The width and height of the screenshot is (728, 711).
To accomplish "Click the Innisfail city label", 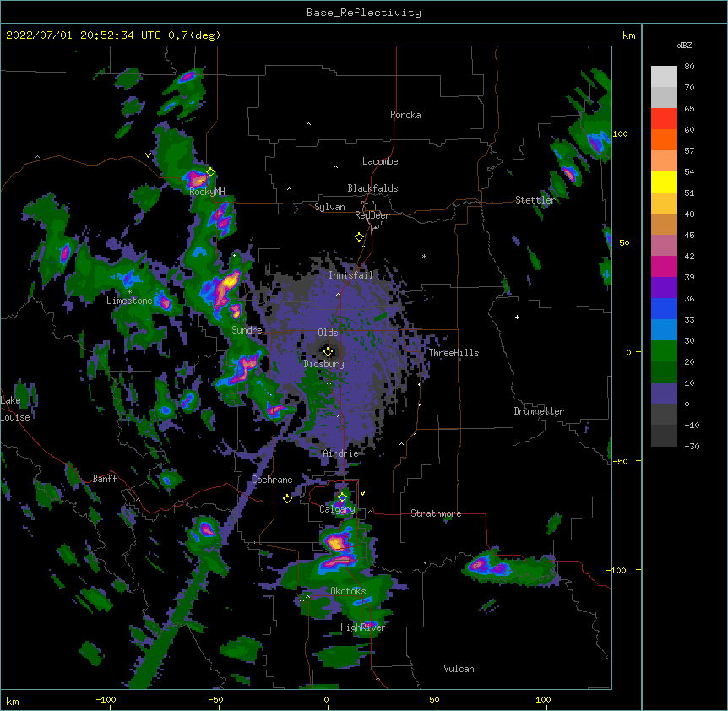I will pyautogui.click(x=351, y=275).
